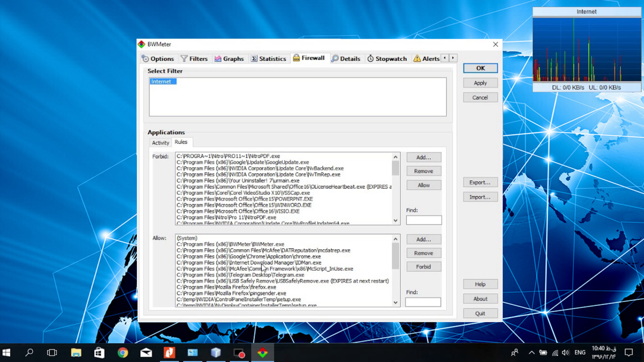Open the About dialog
The image size is (644, 362).
pos(480,299)
